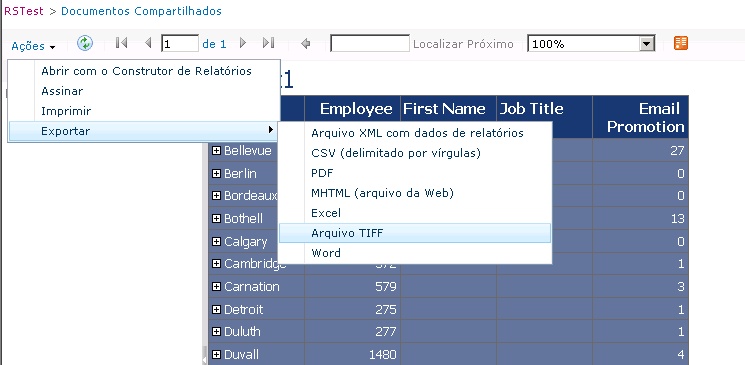Screen dimensions: 745x365
Task: Open Documentos Compartilhados breadcrumb link
Action: click(142, 11)
